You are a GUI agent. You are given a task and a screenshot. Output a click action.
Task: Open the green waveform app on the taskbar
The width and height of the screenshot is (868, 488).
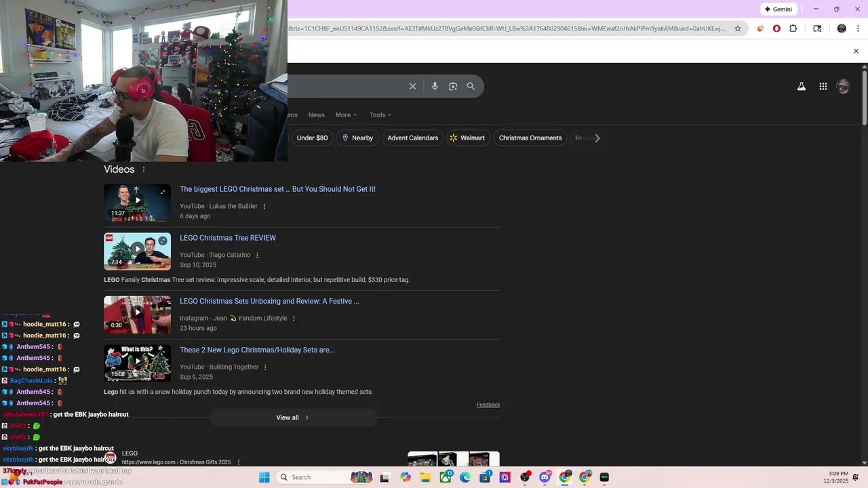click(x=604, y=477)
